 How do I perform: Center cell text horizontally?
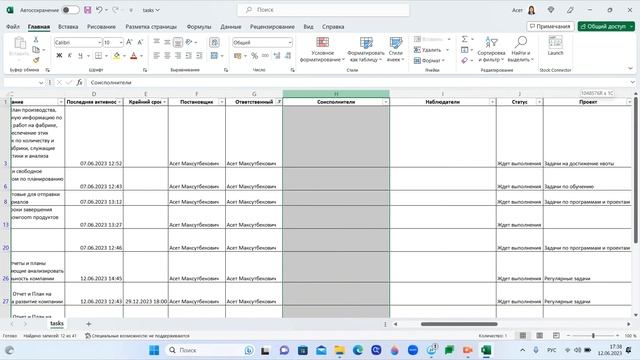click(167, 56)
